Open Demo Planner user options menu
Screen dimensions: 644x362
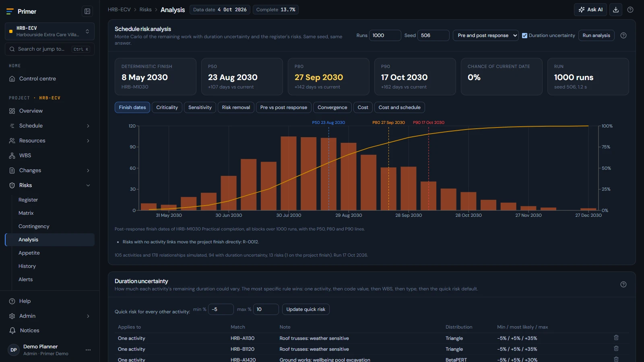pos(88,350)
